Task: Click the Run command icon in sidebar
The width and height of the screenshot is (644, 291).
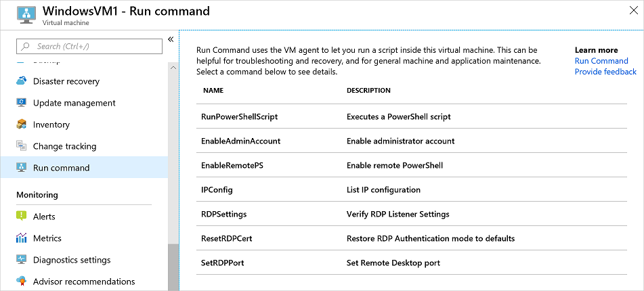Action: 21,168
